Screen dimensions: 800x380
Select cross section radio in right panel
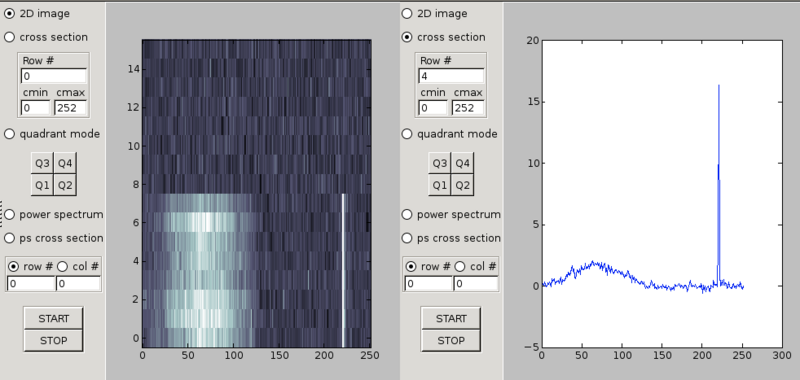coord(407,37)
